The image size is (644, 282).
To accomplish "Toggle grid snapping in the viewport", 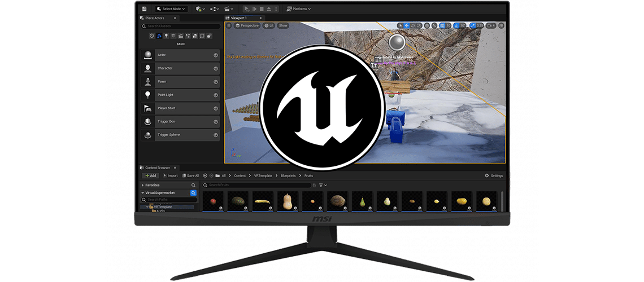I will point(442,25).
